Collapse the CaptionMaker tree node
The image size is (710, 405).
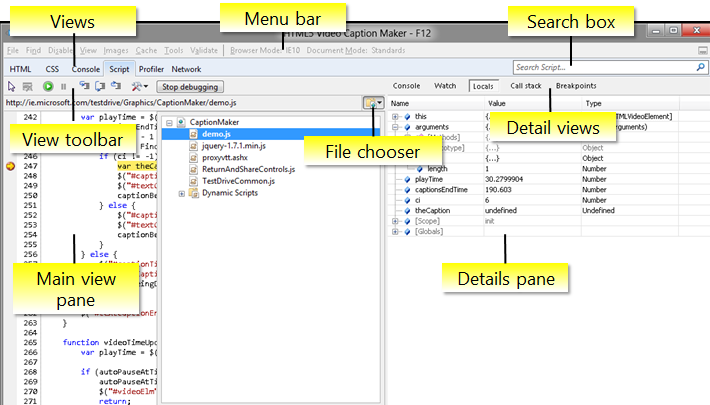(x=169, y=123)
